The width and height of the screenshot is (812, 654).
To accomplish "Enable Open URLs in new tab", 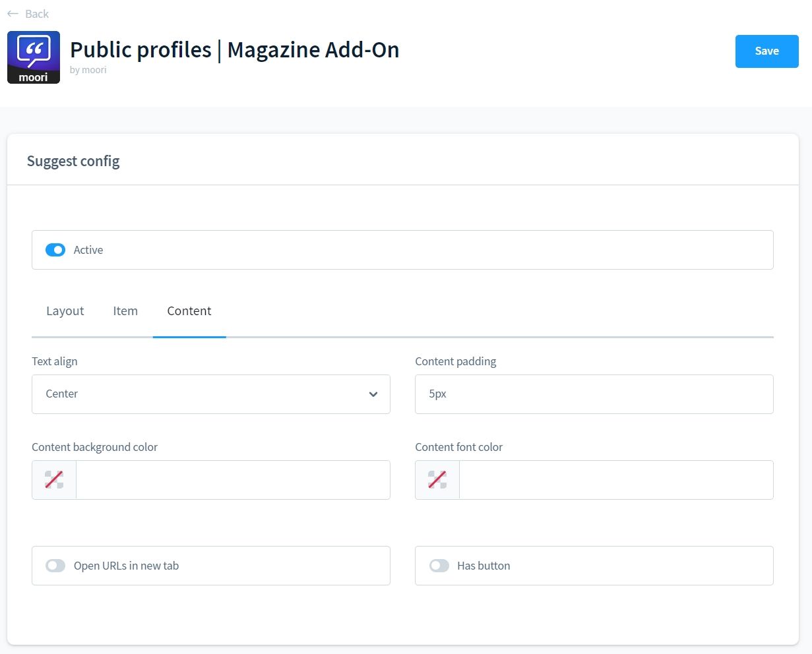I will pyautogui.click(x=55, y=566).
